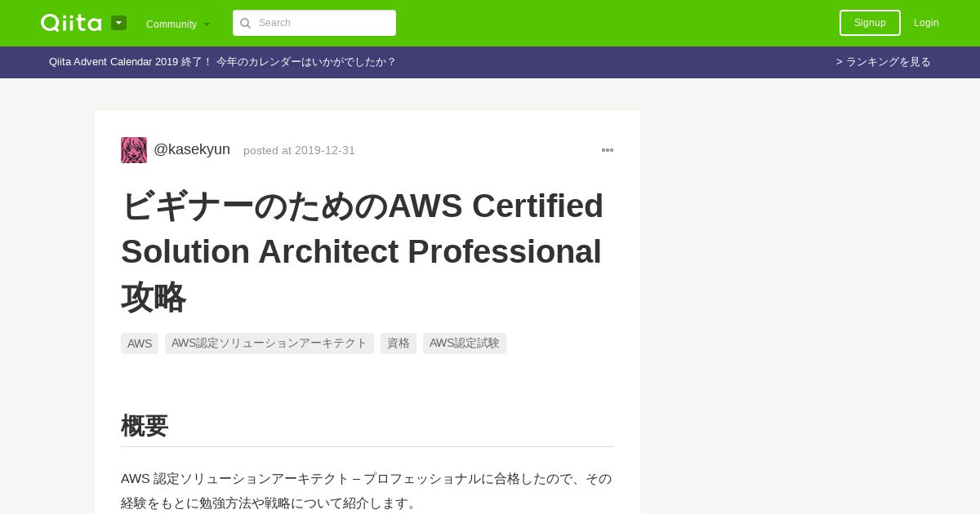Select the 資格 tag
Image resolution: width=980 pixels, height=514 pixels.
coord(399,343)
